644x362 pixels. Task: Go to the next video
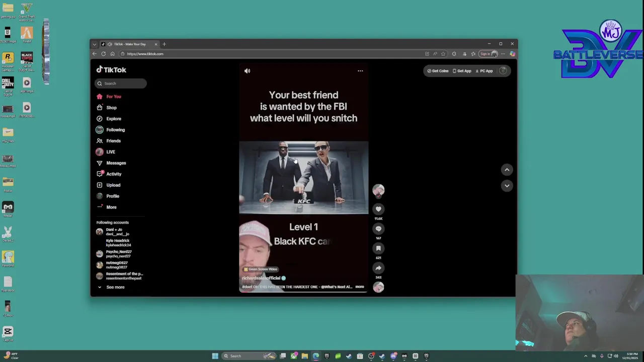click(x=507, y=186)
